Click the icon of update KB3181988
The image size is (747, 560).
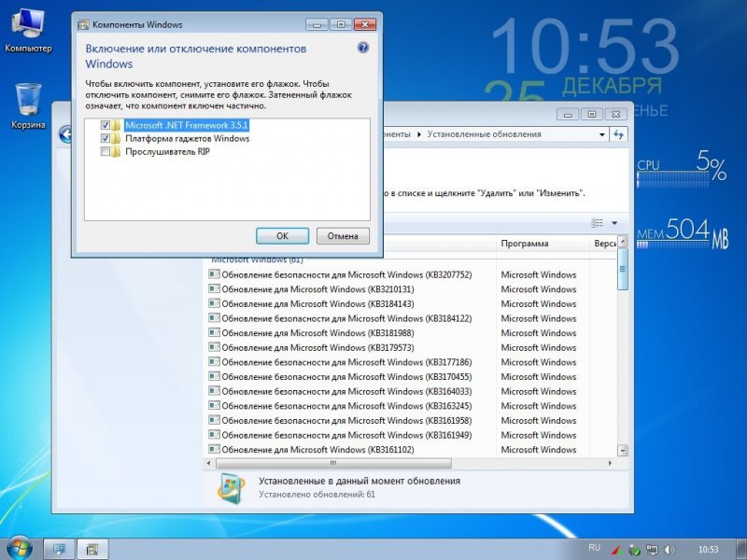(215, 333)
